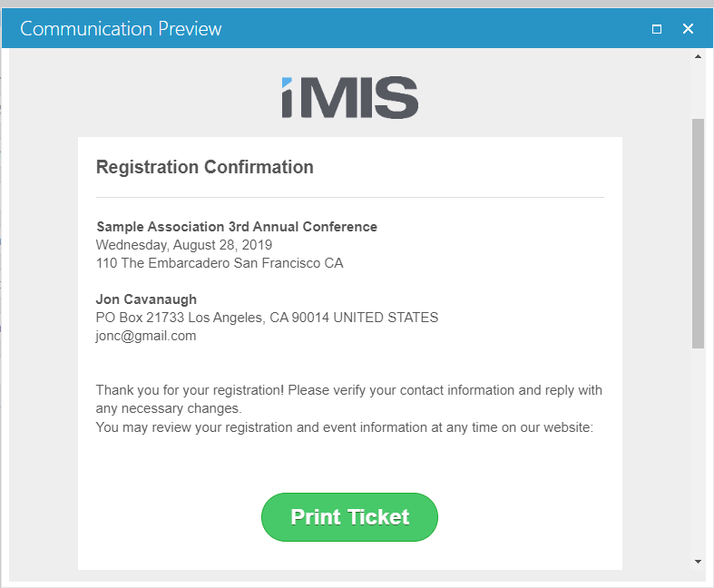Close the Communication Preview dialog
The height and width of the screenshot is (588, 714).
688,29
